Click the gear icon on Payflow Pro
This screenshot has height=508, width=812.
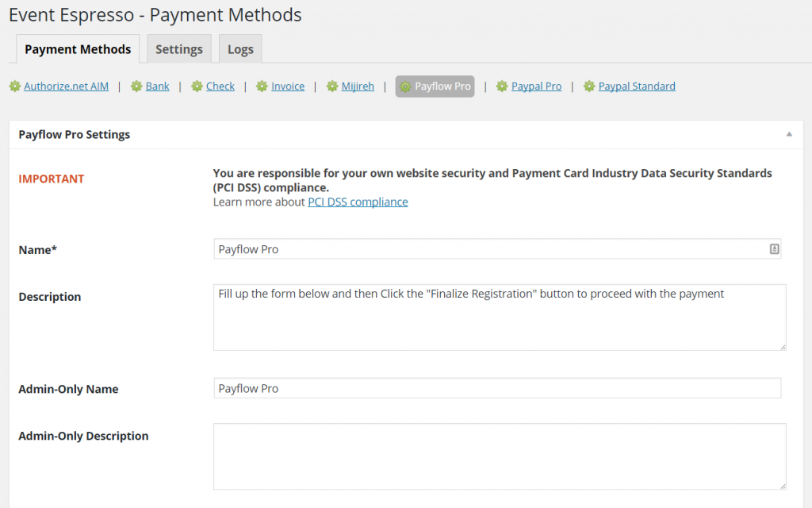point(405,87)
